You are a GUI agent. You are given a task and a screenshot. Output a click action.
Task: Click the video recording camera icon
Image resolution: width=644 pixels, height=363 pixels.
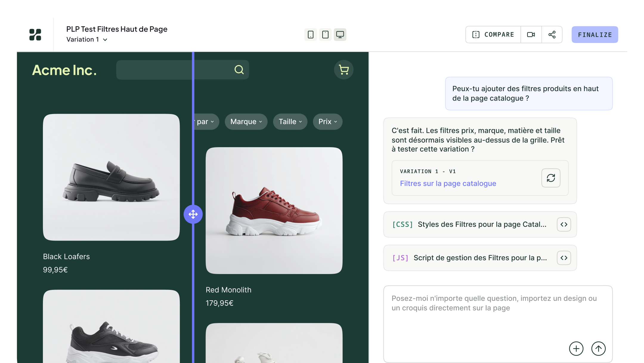tap(531, 35)
